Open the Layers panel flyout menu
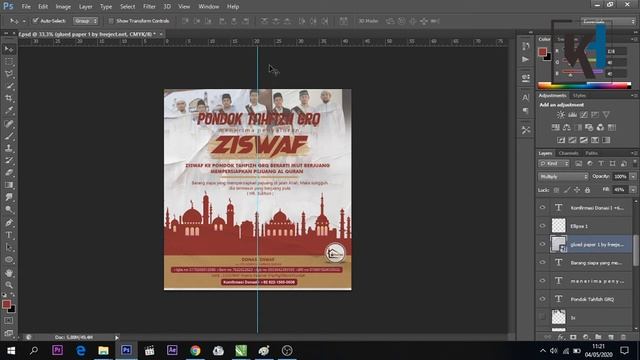 pos(634,153)
